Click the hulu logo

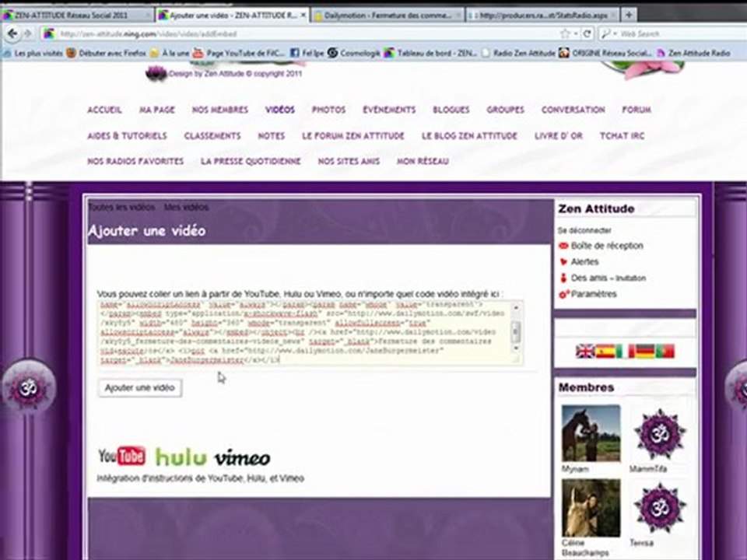pos(181,457)
